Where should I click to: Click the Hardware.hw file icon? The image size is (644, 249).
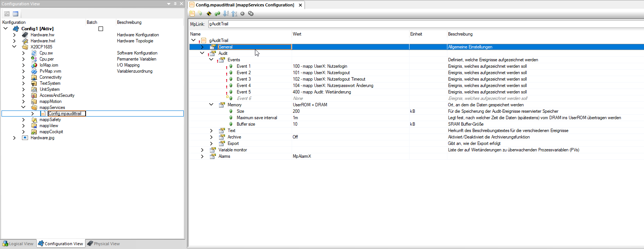point(25,35)
